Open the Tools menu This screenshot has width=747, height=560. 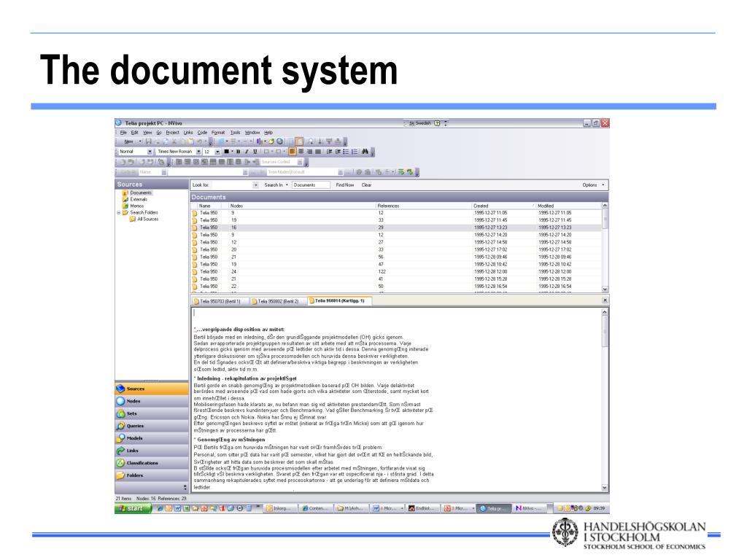pyautogui.click(x=236, y=133)
